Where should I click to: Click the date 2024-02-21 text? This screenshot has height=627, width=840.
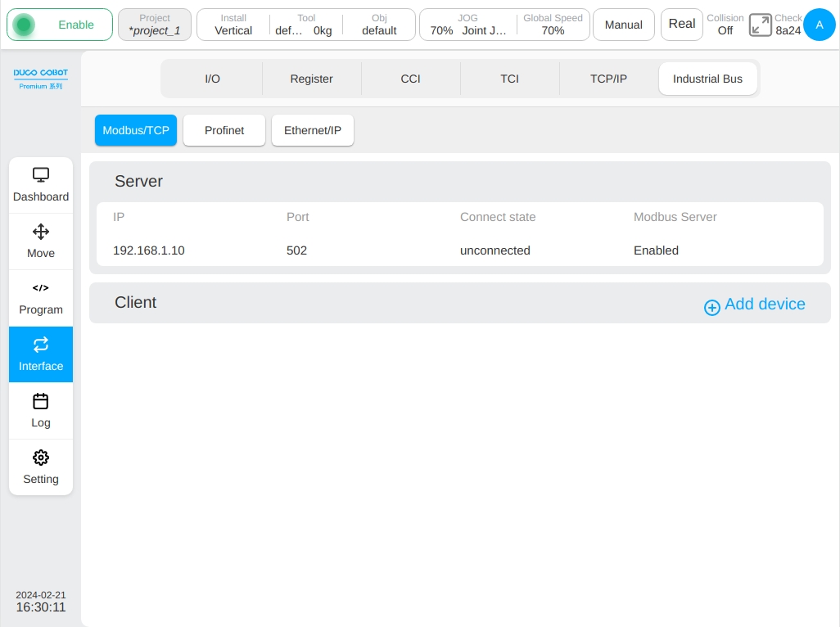(41, 595)
